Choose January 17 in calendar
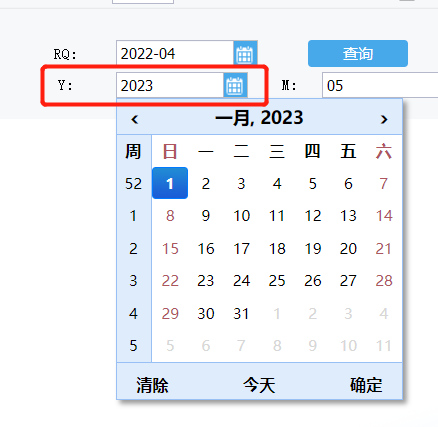Viewport: 438px width, 427px height. click(241, 249)
